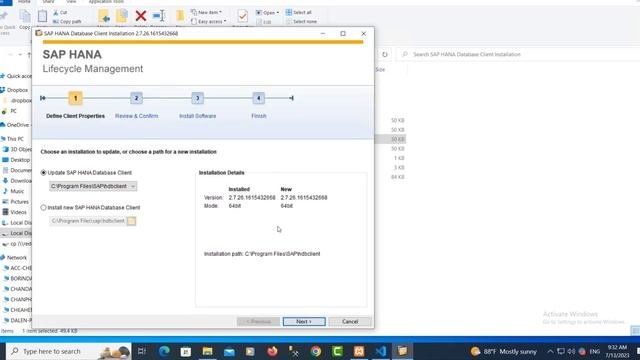Open Microsoft Edge from the taskbar
640x360 pixels.
(x=164, y=351)
